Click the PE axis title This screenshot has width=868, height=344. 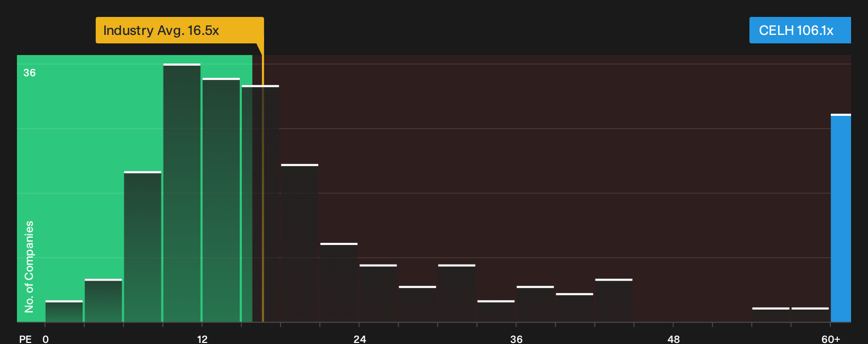pos(25,339)
